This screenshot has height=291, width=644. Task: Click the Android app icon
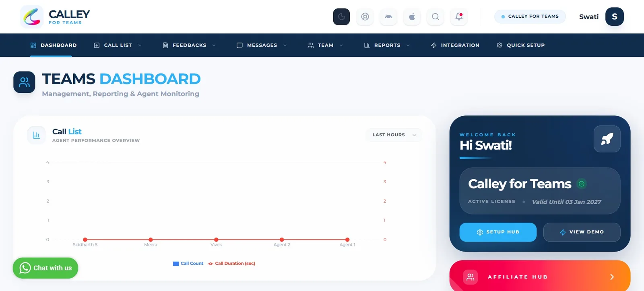coord(388,16)
